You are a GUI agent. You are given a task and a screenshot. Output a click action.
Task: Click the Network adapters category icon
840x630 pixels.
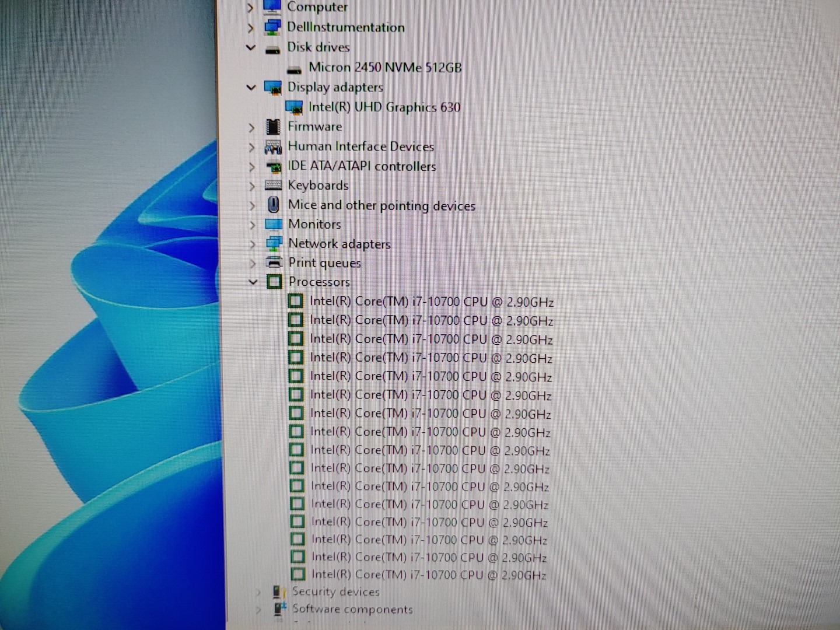pyautogui.click(x=274, y=243)
